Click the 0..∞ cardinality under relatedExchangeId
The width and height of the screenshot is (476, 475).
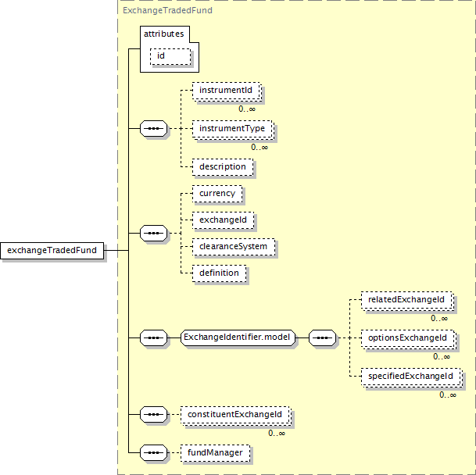click(x=439, y=319)
